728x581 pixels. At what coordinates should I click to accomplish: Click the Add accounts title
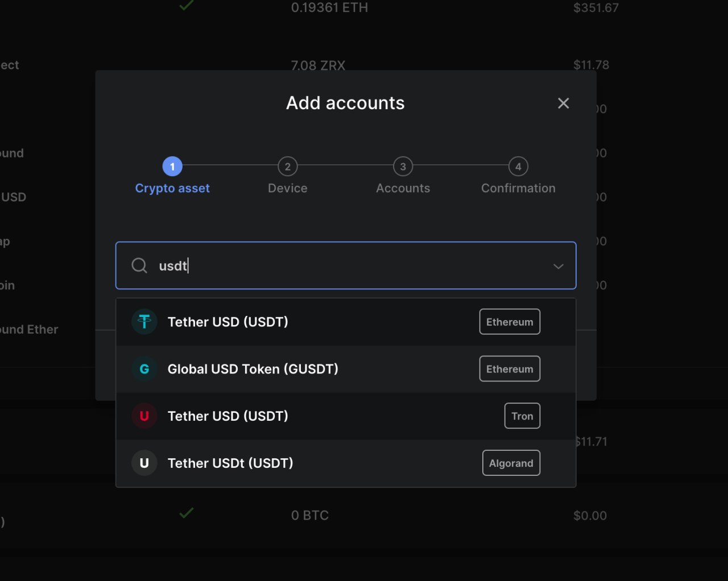pyautogui.click(x=345, y=103)
